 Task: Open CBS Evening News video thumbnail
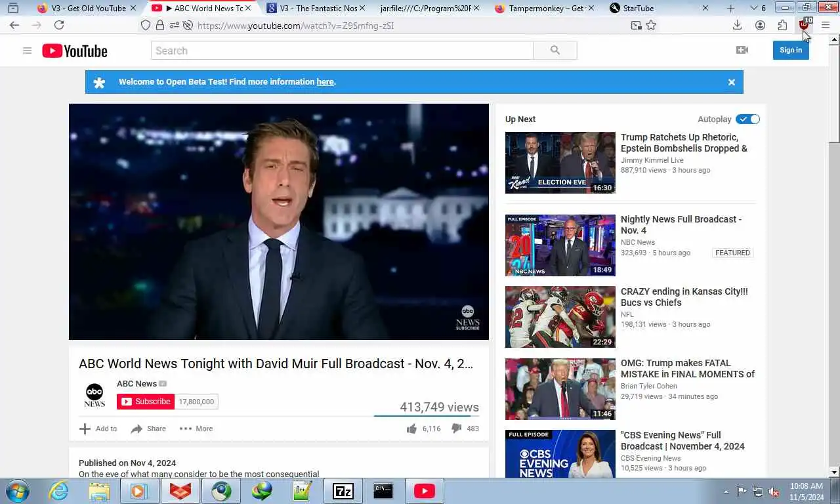(560, 453)
